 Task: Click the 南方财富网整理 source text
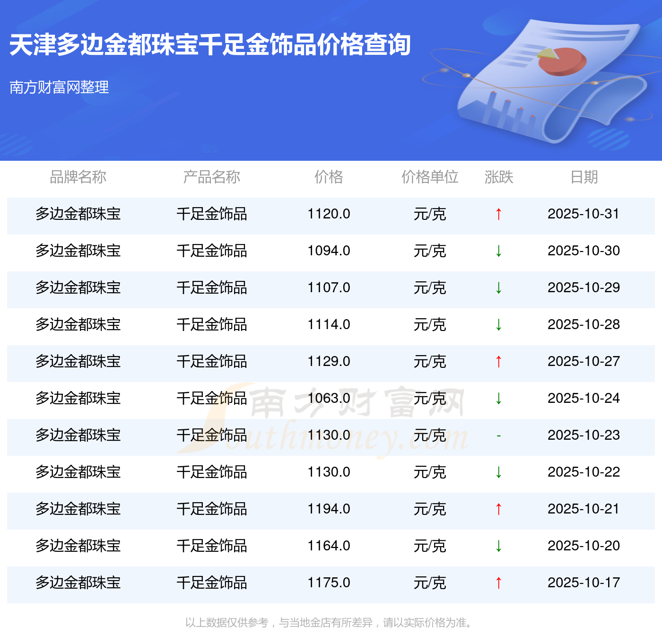click(x=59, y=87)
